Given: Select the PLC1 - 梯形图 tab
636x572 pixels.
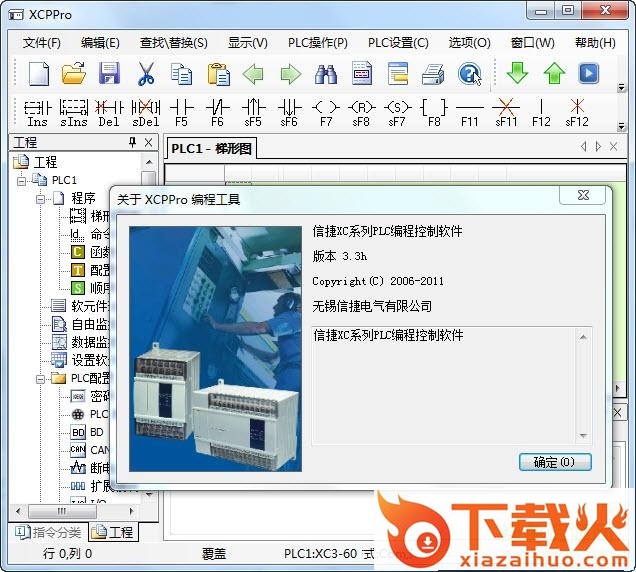Looking at the screenshot, I should pyautogui.click(x=211, y=149).
